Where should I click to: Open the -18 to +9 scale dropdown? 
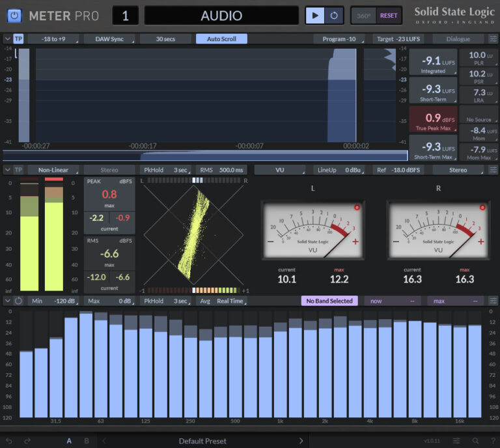tap(53, 39)
